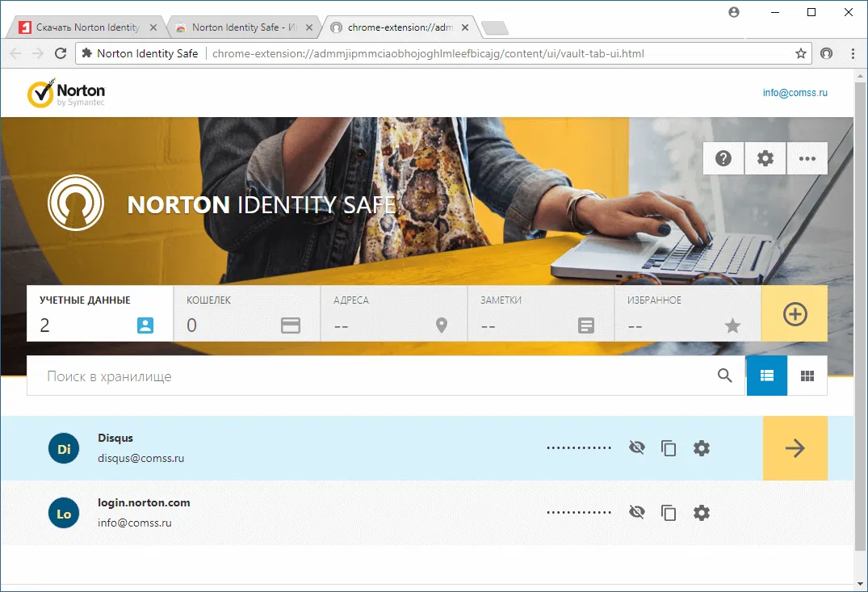
Task: Close the Скачать Norton Identity tab
Action: pyautogui.click(x=153, y=27)
